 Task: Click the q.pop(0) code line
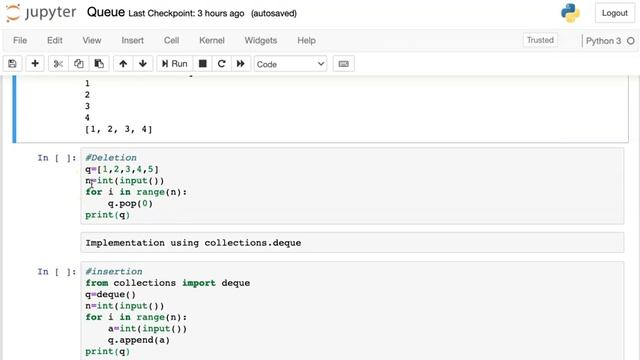click(130, 203)
